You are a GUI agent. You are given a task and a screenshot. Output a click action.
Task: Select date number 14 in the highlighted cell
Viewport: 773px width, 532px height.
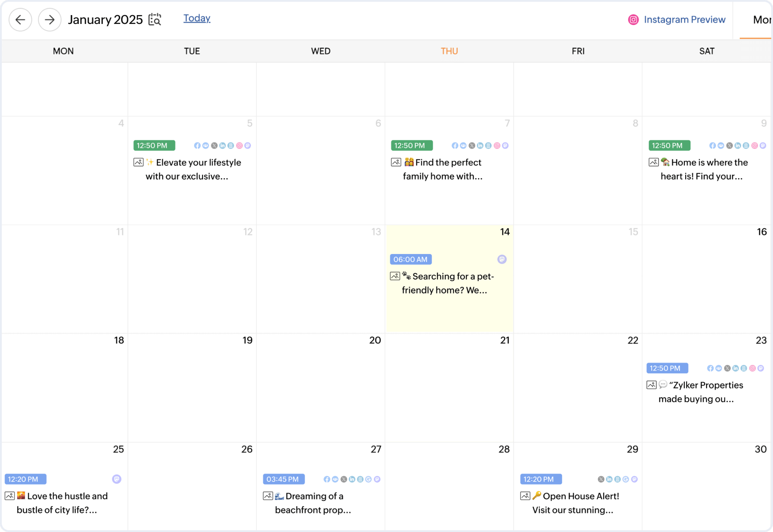pos(505,232)
